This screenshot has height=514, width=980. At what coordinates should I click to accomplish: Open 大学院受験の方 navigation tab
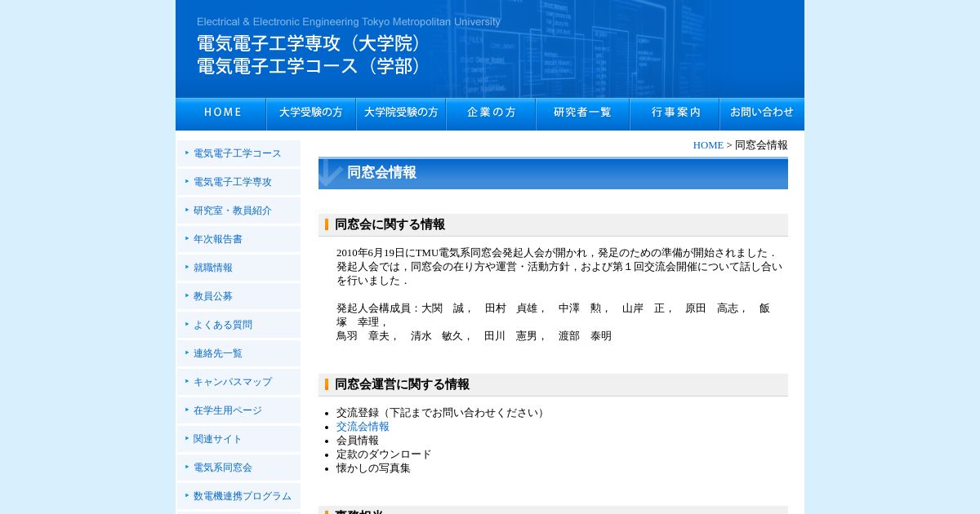click(x=401, y=114)
